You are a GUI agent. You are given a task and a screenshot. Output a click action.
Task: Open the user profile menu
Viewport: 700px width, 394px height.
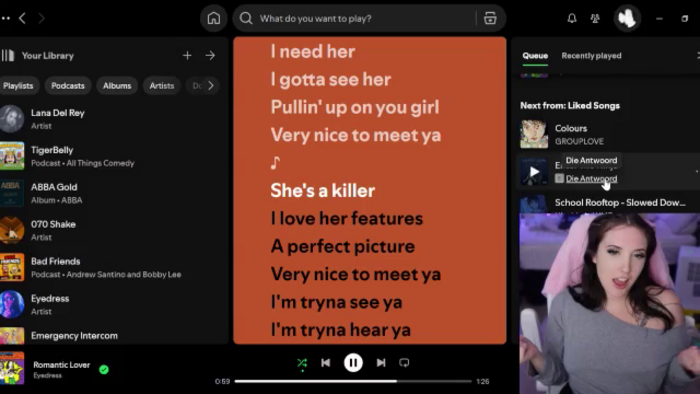(x=627, y=18)
